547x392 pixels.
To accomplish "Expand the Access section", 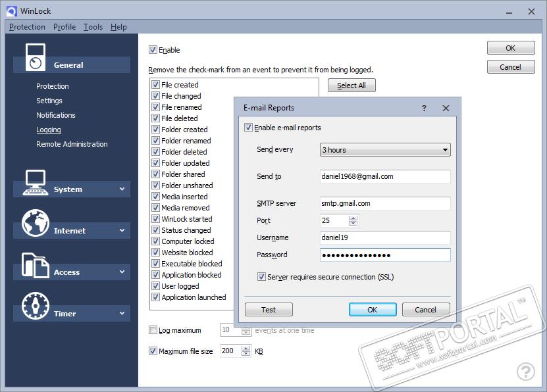I will click(x=122, y=272).
